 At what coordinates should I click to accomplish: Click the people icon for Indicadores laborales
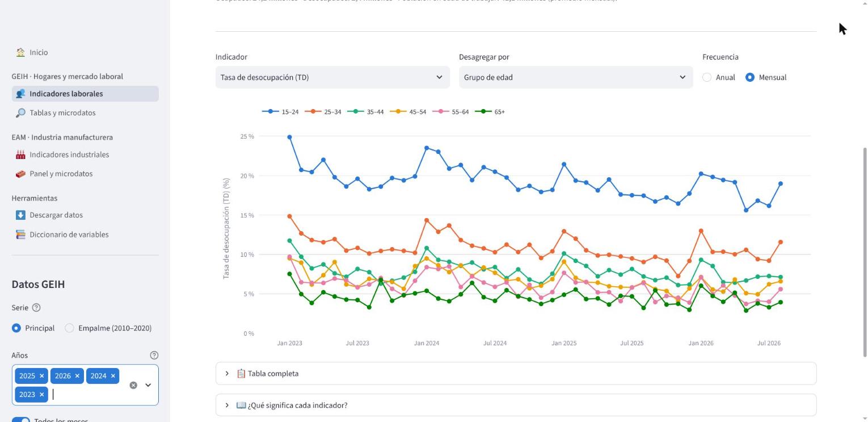click(20, 94)
